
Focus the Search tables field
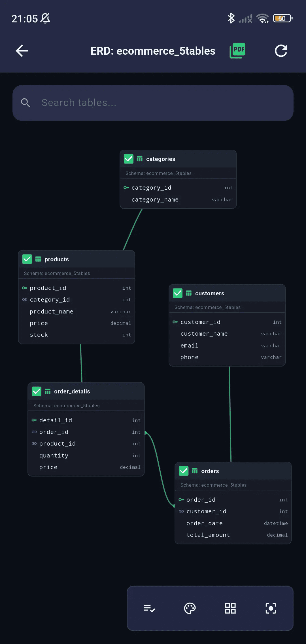[x=153, y=103]
